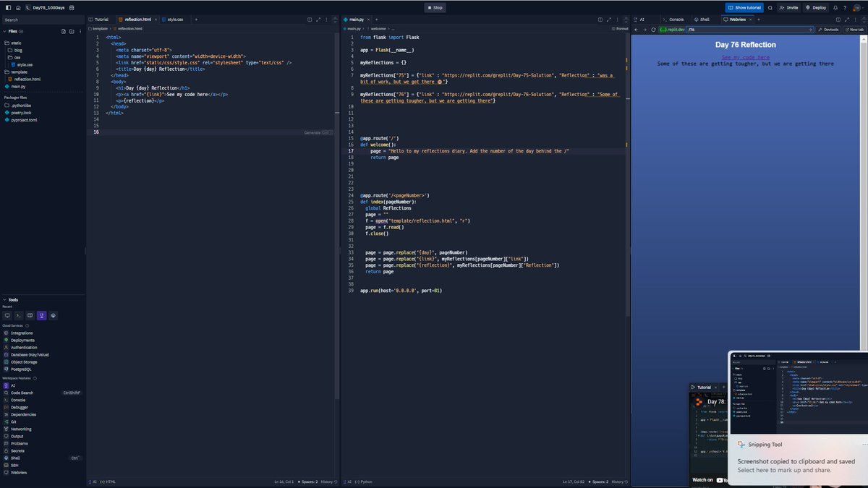
Task: Open Integrations tool
Action: [18, 333]
